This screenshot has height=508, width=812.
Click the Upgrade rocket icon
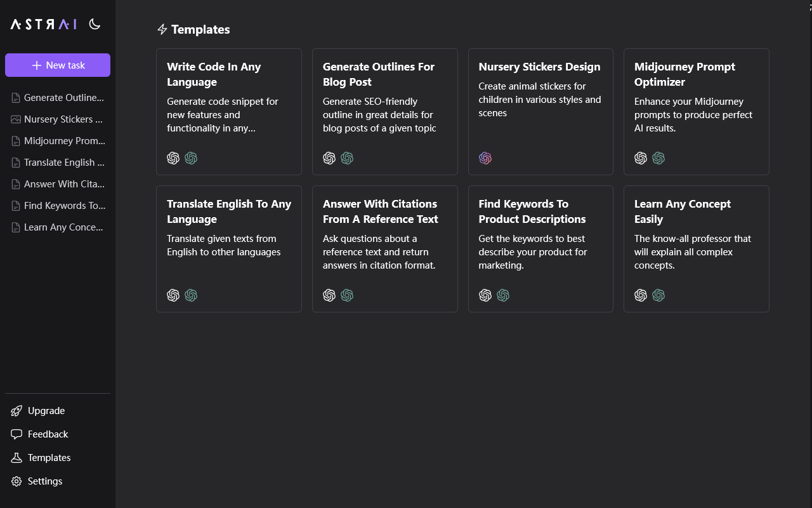point(16,411)
